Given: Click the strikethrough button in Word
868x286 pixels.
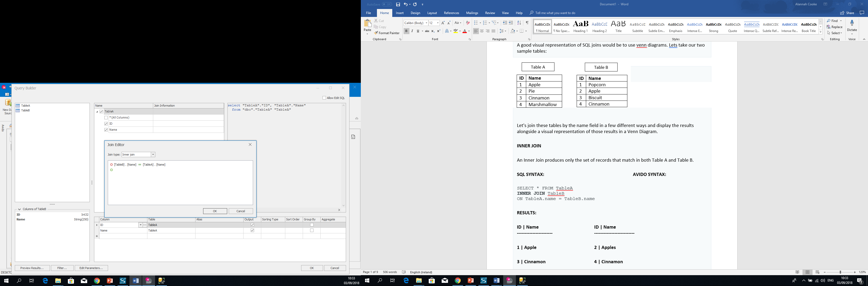Looking at the screenshot, I should (427, 31).
